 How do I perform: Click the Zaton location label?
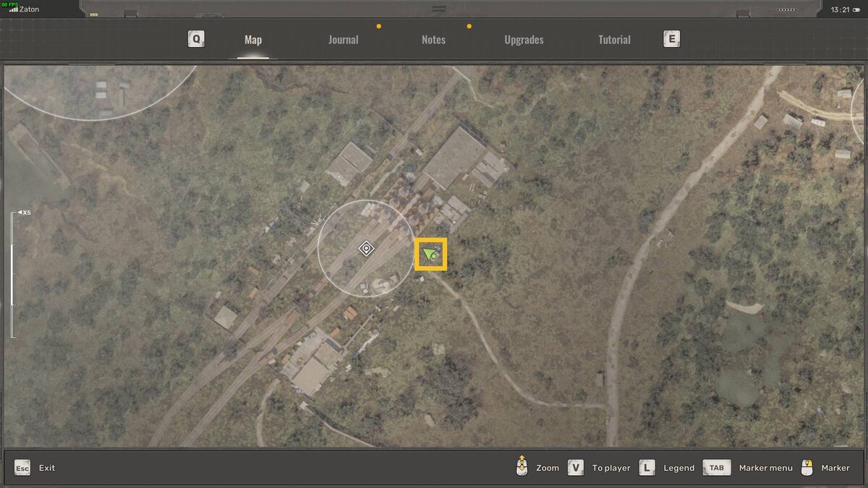click(29, 9)
